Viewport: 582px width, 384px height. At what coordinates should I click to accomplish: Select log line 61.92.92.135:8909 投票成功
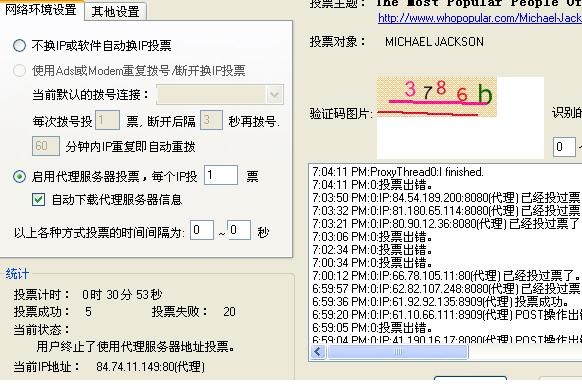[441, 302]
